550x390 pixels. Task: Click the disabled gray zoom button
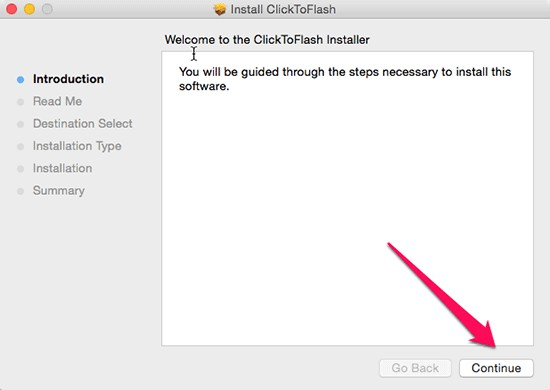click(47, 8)
